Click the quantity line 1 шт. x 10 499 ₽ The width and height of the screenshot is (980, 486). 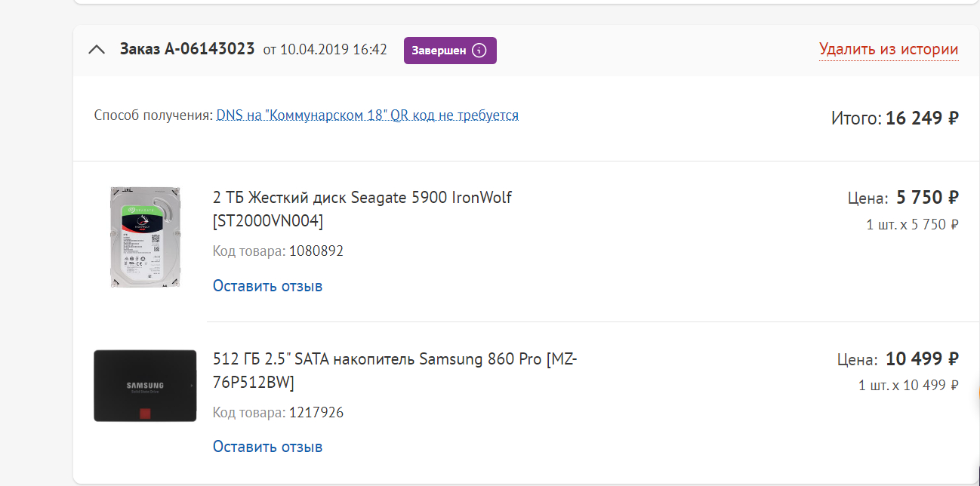pos(908,385)
